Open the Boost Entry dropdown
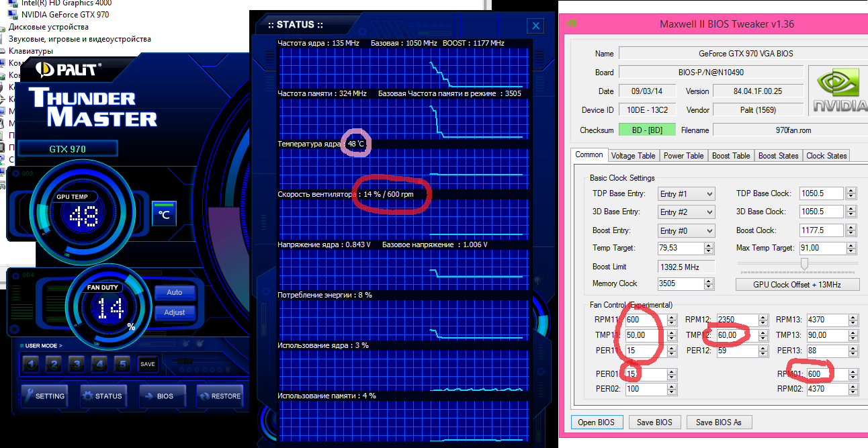This screenshot has width=868, height=448. 687,230
